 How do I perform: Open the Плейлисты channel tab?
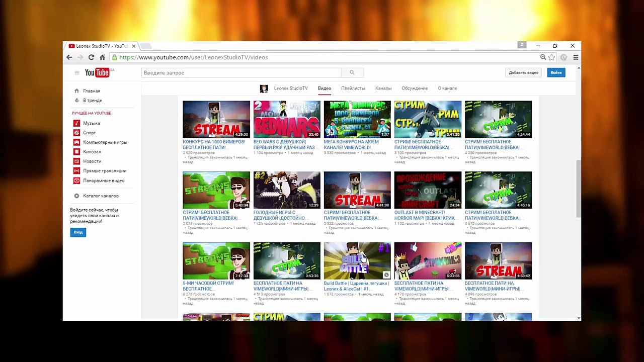pyautogui.click(x=353, y=88)
